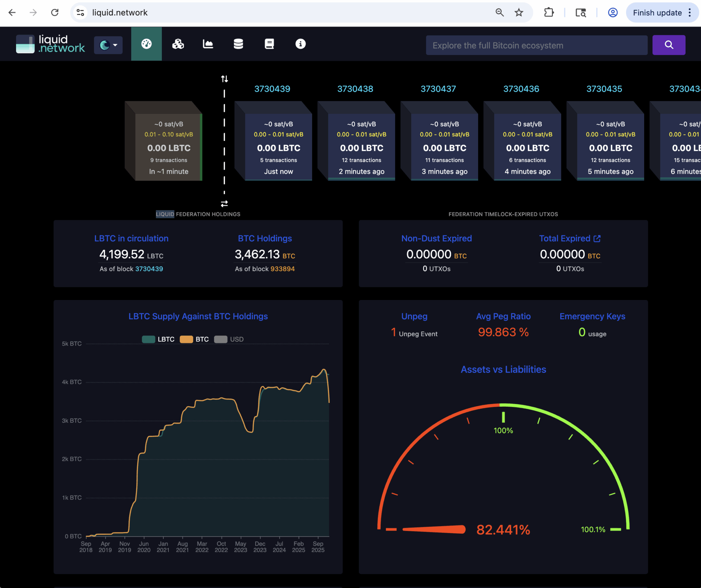Select block 3730435 in the chain view

610,147
